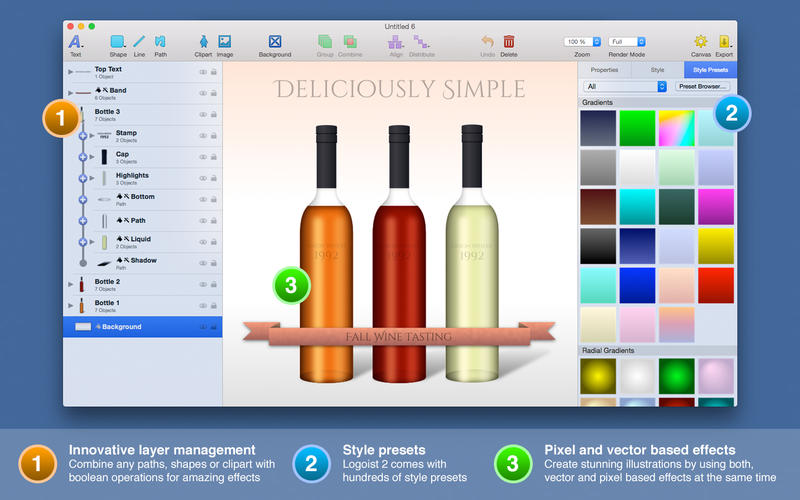Expand the Liquid sublayer
This screenshot has width=800, height=500.
click(92, 242)
